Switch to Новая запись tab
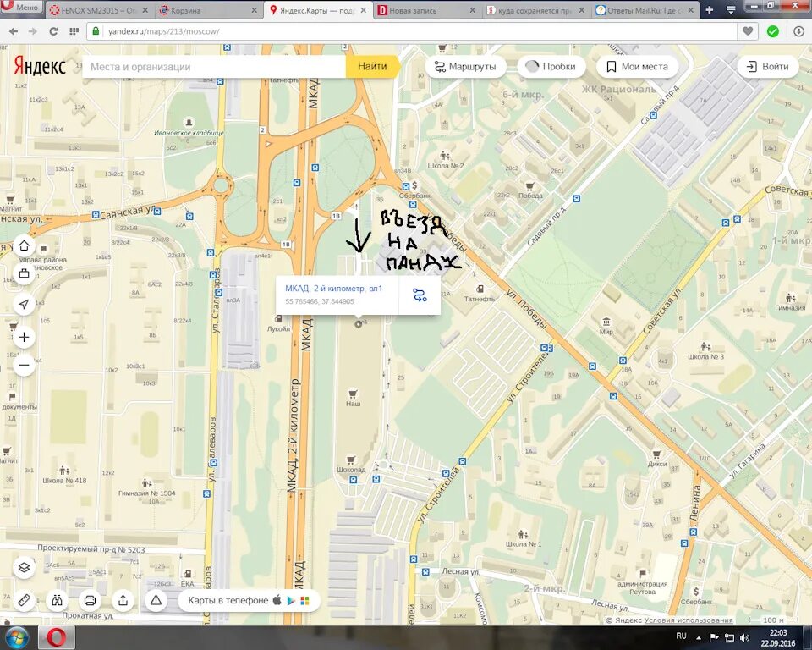The height and width of the screenshot is (650, 812). (x=426, y=10)
